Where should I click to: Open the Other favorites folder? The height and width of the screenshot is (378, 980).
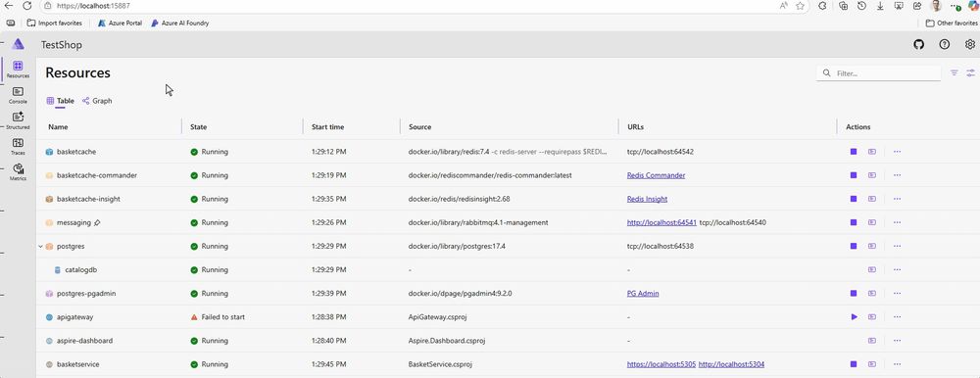coord(952,24)
